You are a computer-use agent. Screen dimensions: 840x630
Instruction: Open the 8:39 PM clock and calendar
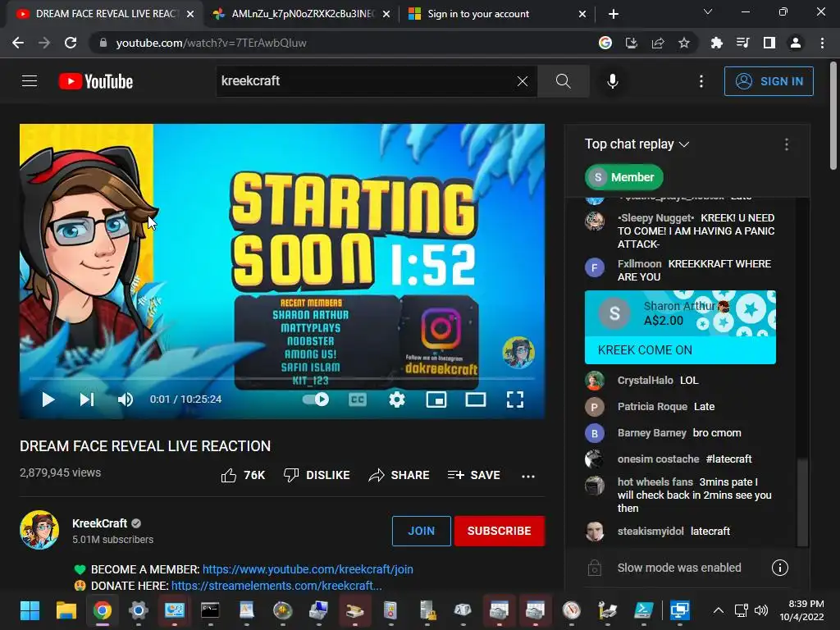pos(802,610)
